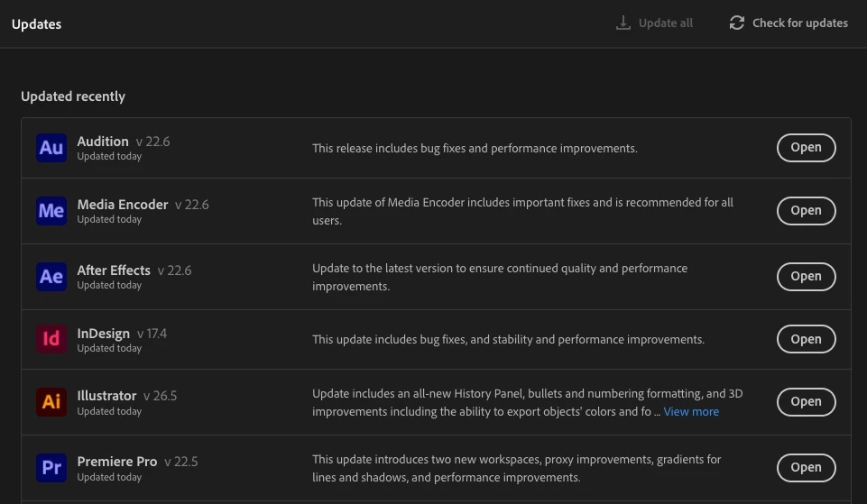Image resolution: width=867 pixels, height=504 pixels.
Task: Click the Illustrator app icon
Action: (x=51, y=402)
